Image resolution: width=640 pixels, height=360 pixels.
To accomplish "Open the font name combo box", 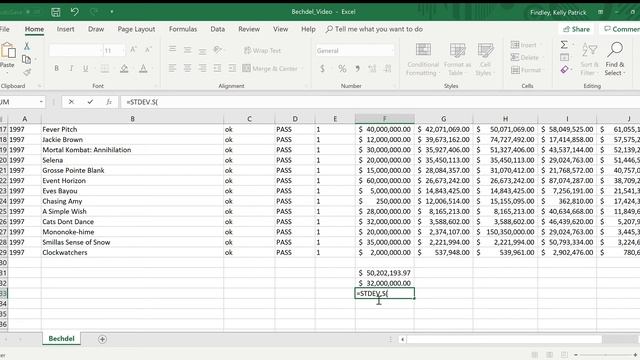I will point(75,50).
